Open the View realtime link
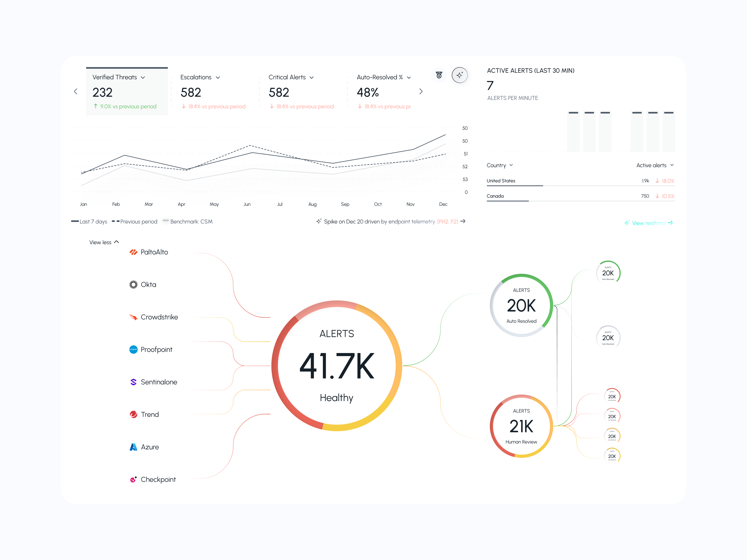This screenshot has width=747, height=560. tap(649, 223)
